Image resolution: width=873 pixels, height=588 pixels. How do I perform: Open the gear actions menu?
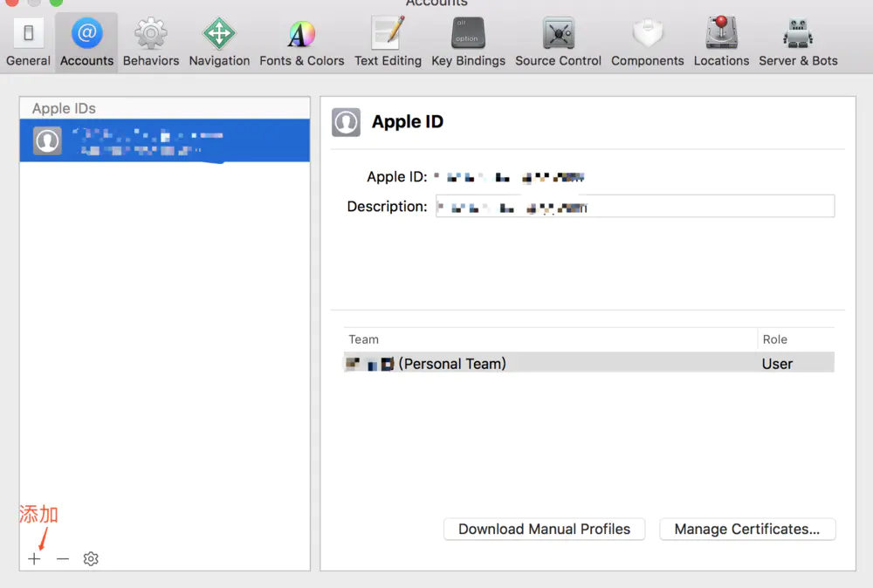coord(91,558)
